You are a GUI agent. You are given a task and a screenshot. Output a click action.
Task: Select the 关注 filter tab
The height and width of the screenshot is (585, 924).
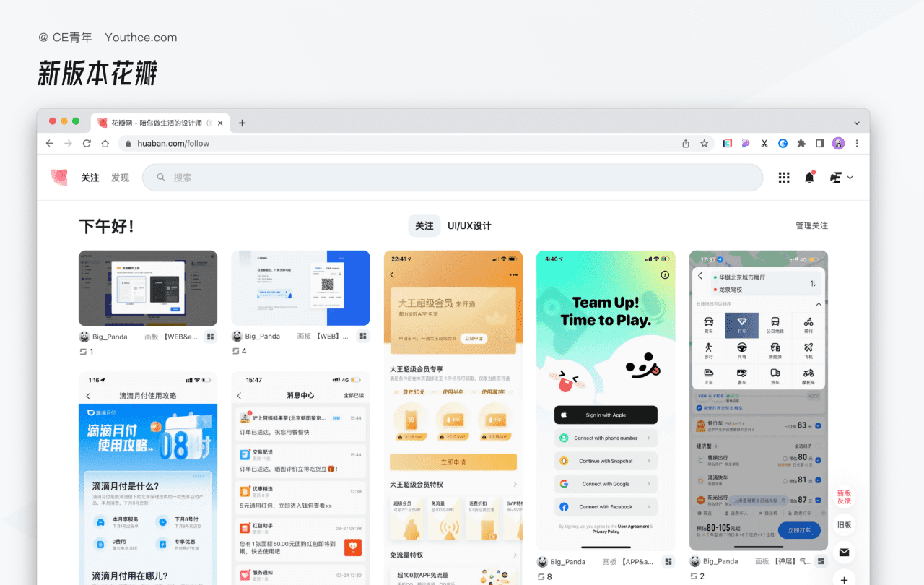[424, 225]
